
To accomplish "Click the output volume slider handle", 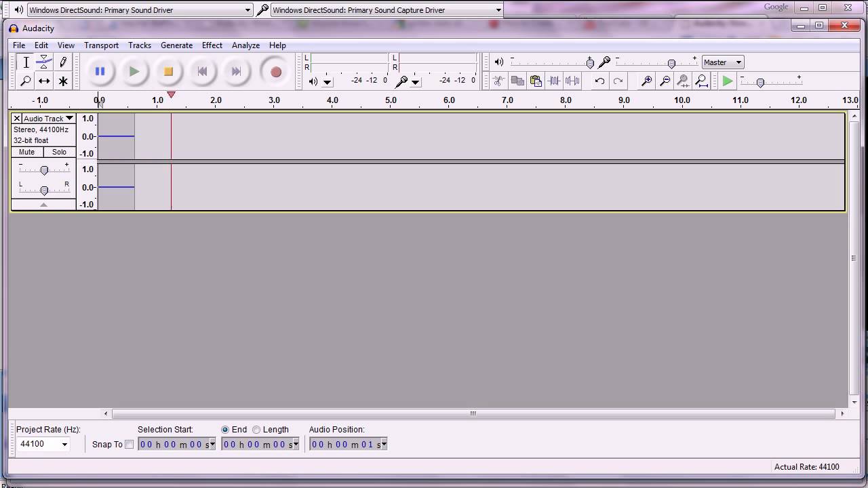I will (590, 63).
